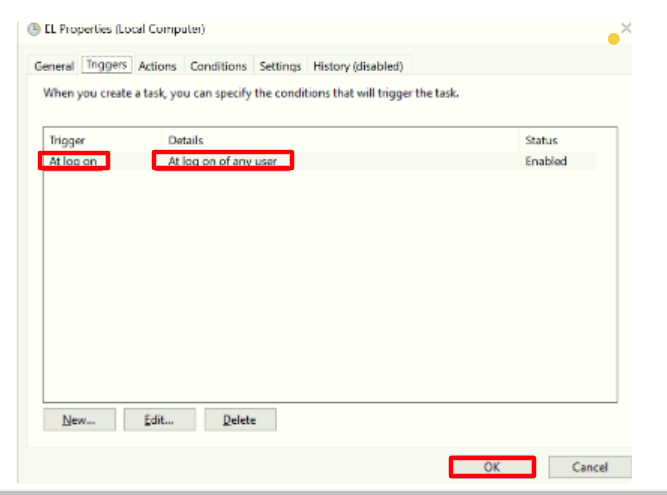The image size is (667, 495).
Task: Click the Enabled status of the trigger
Action: click(546, 161)
